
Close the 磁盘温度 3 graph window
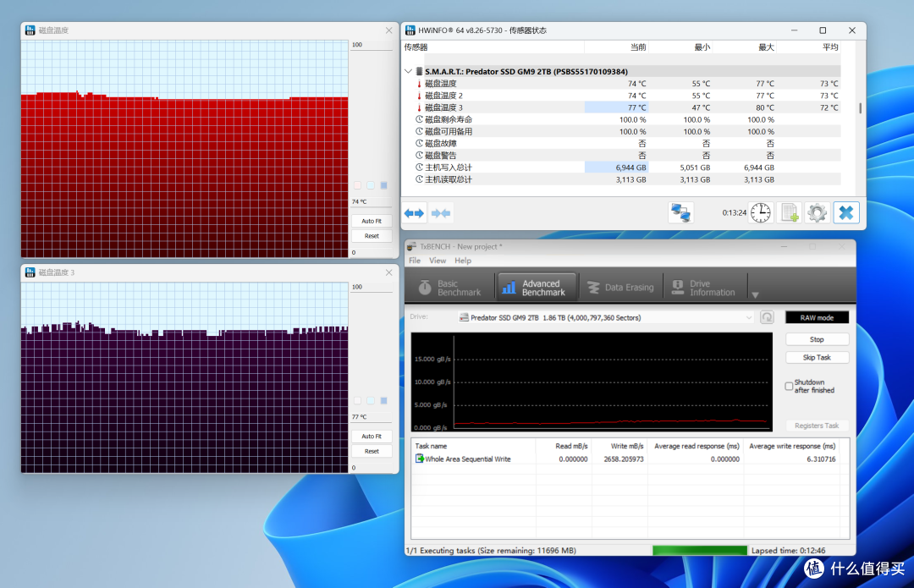tap(388, 272)
